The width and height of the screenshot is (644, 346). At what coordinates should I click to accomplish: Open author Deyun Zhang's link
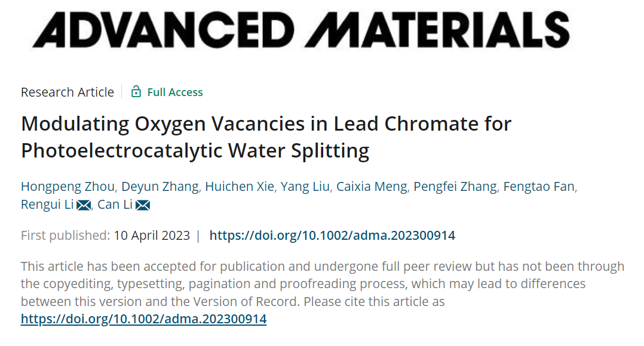pos(160,187)
